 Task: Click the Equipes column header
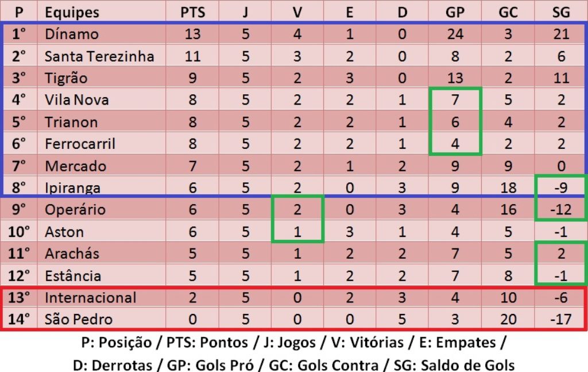tap(72, 12)
